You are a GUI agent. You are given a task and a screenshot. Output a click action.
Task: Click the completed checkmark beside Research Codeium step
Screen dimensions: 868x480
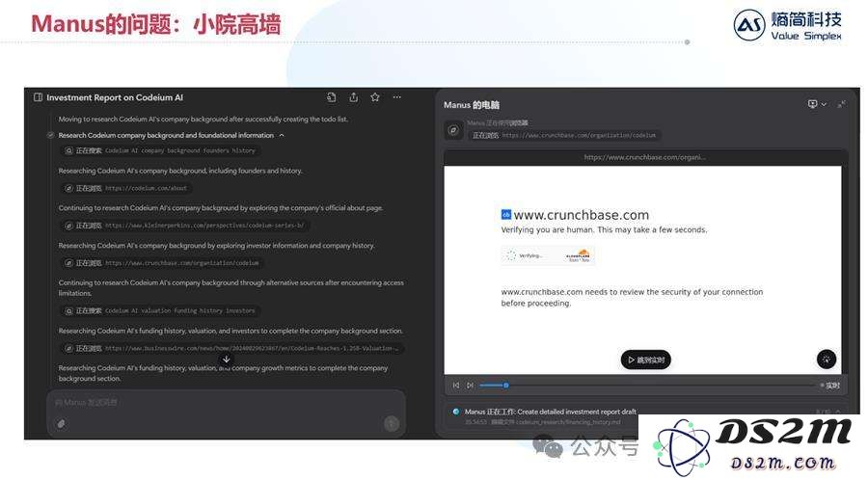[x=50, y=136]
